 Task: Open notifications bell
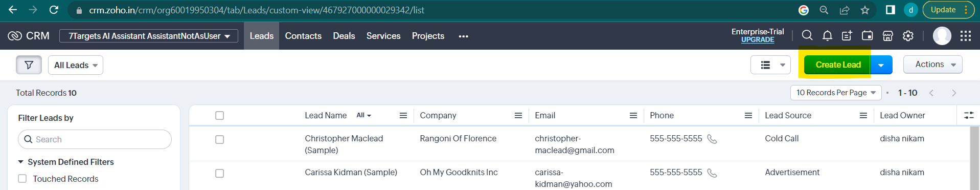pos(827,35)
